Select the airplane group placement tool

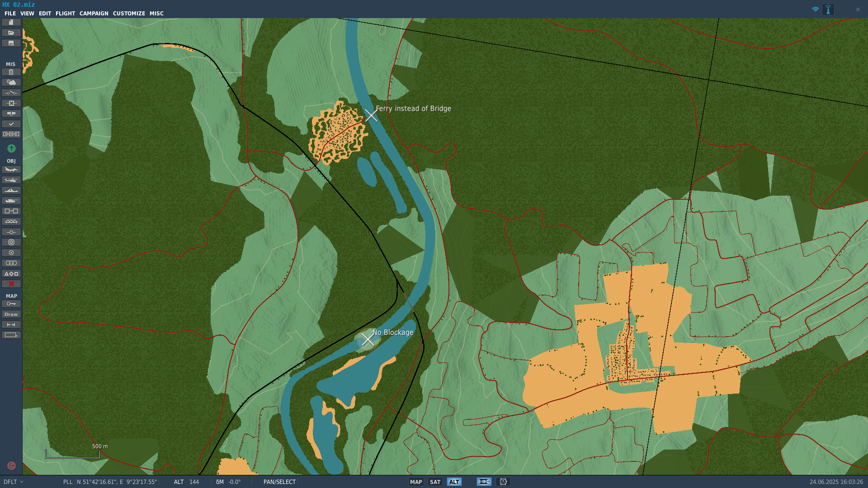pos(11,169)
